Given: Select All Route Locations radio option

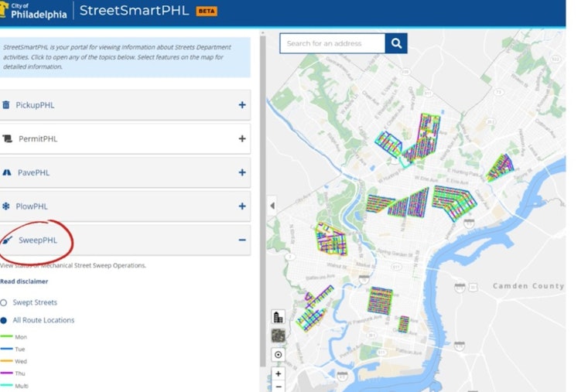Looking at the screenshot, I should (x=4, y=320).
